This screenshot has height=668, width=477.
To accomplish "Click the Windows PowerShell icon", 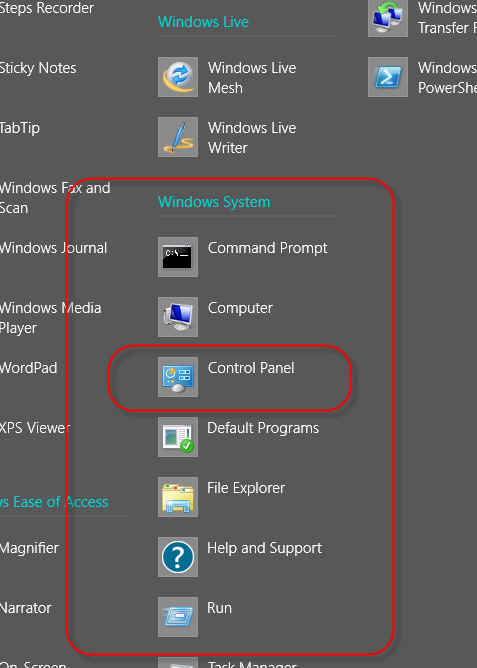I will 388,77.
